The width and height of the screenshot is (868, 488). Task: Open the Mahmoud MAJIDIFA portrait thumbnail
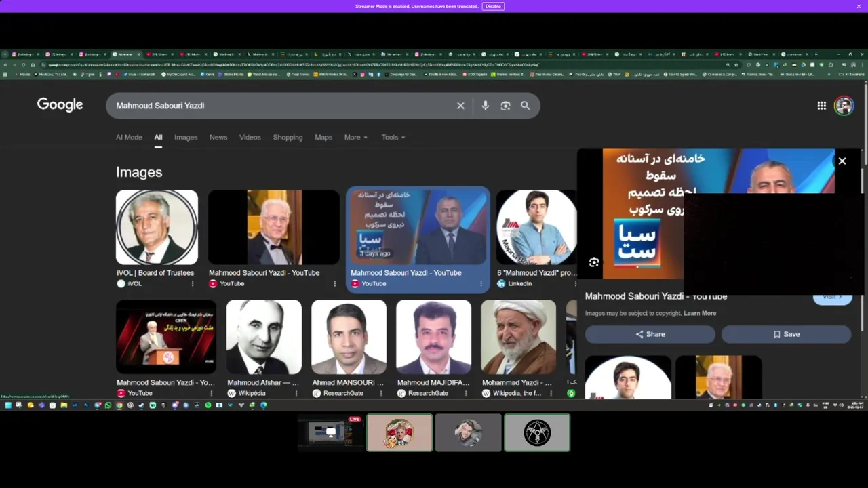[433, 337]
